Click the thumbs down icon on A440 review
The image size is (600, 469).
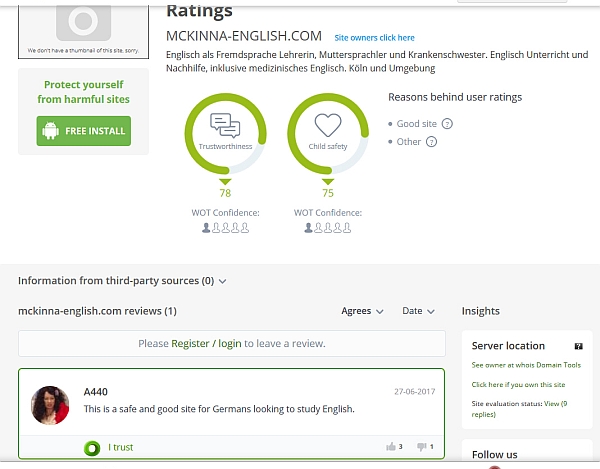[x=422, y=446]
